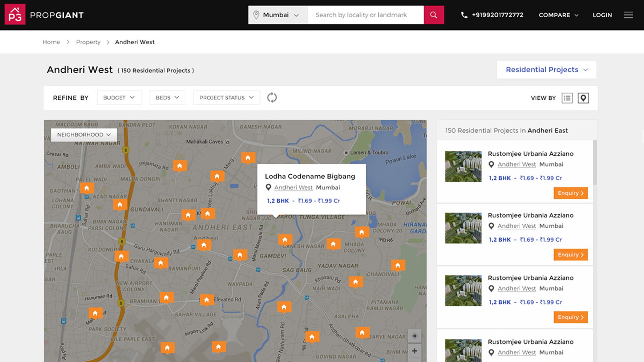The width and height of the screenshot is (644, 362).
Task: Expand the COMPARE dropdown
Action: (558, 15)
